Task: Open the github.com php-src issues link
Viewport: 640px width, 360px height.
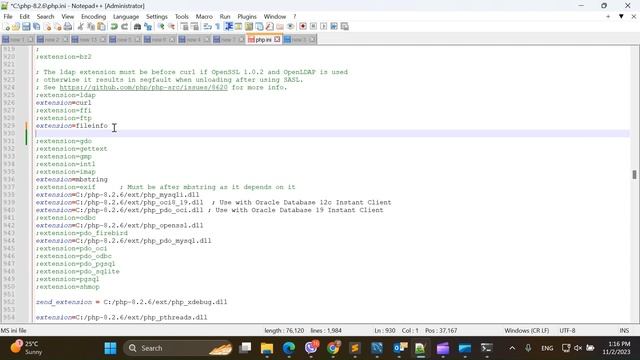Action: click(x=143, y=87)
